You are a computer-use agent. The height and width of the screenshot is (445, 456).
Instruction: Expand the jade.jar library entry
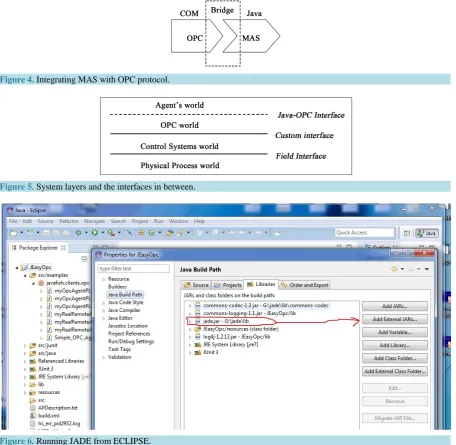(190, 321)
